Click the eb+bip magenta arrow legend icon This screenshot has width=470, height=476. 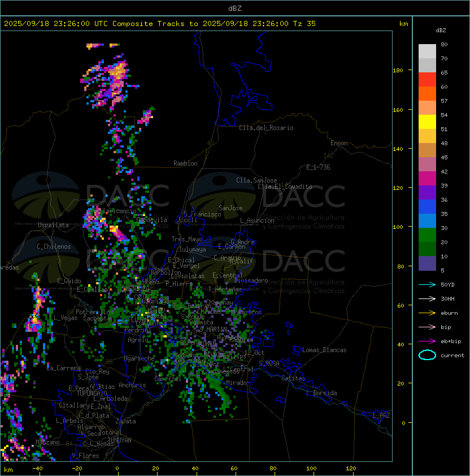[427, 341]
